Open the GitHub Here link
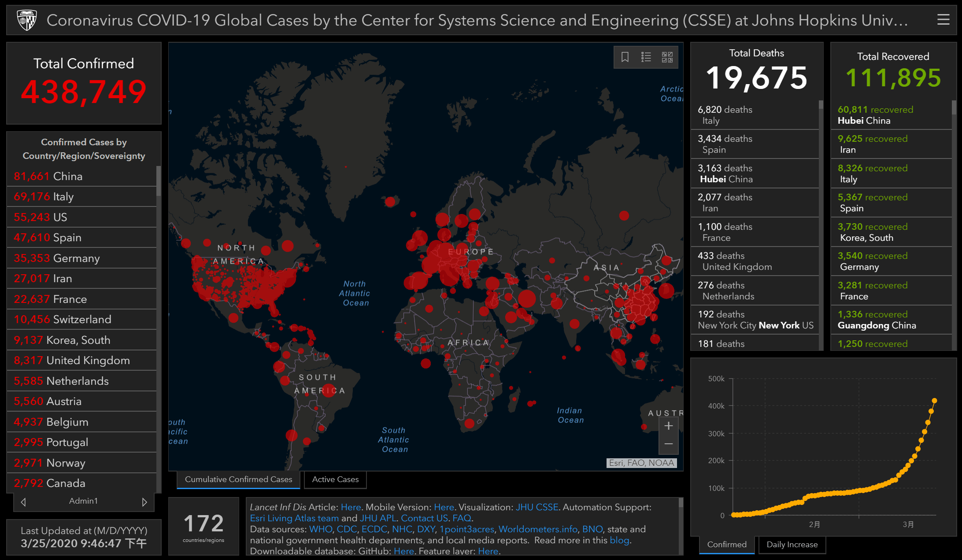The width and height of the screenshot is (962, 560). [403, 551]
